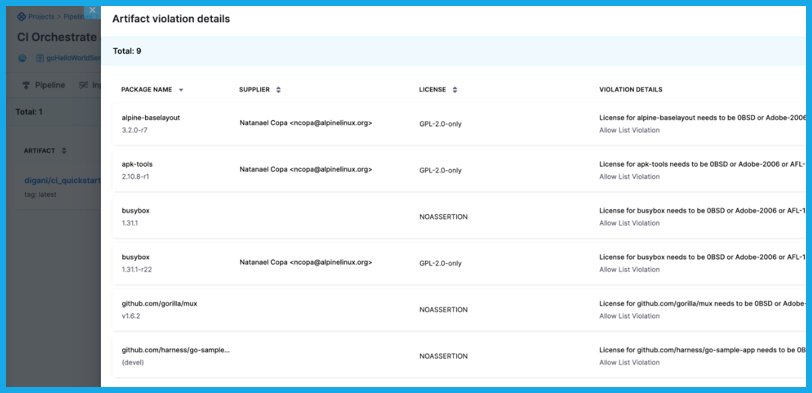Select busybox version 1.31.1 without suffix
812x393 pixels.
pos(129,224)
